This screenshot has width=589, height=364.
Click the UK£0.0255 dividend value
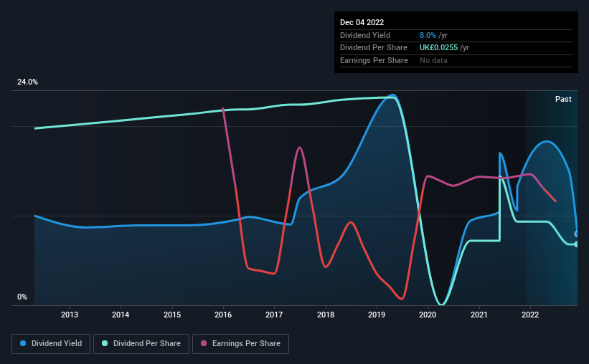pyautogui.click(x=438, y=48)
